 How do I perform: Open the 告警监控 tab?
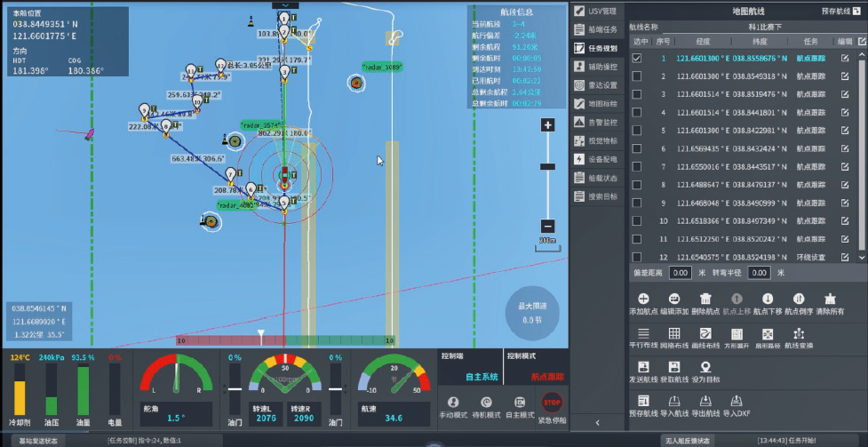pos(597,122)
